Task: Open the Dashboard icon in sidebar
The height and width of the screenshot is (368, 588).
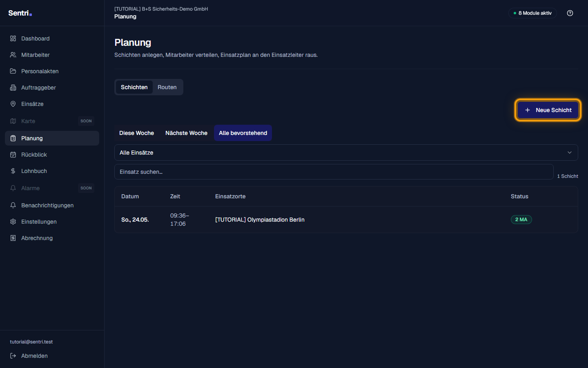Action: tap(13, 38)
